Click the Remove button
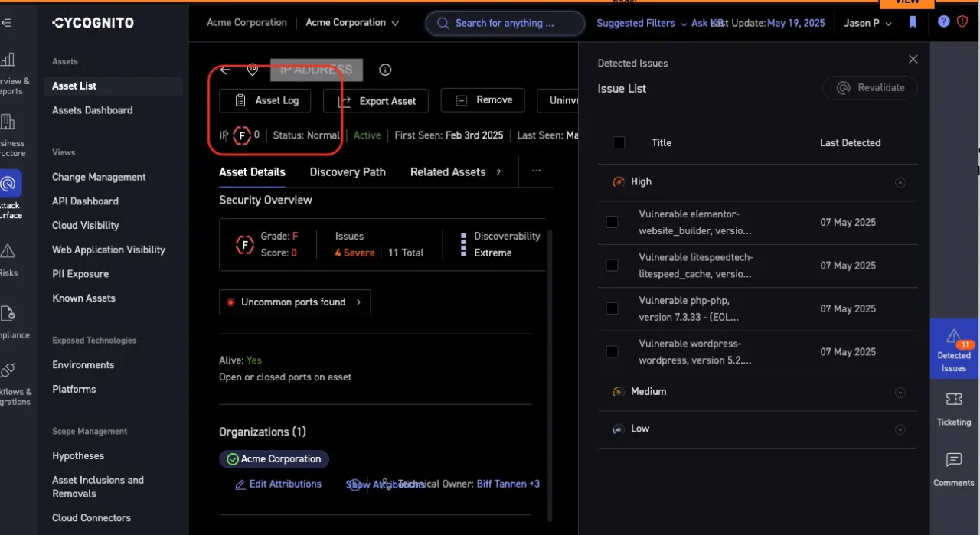This screenshot has height=535, width=980. [x=483, y=100]
